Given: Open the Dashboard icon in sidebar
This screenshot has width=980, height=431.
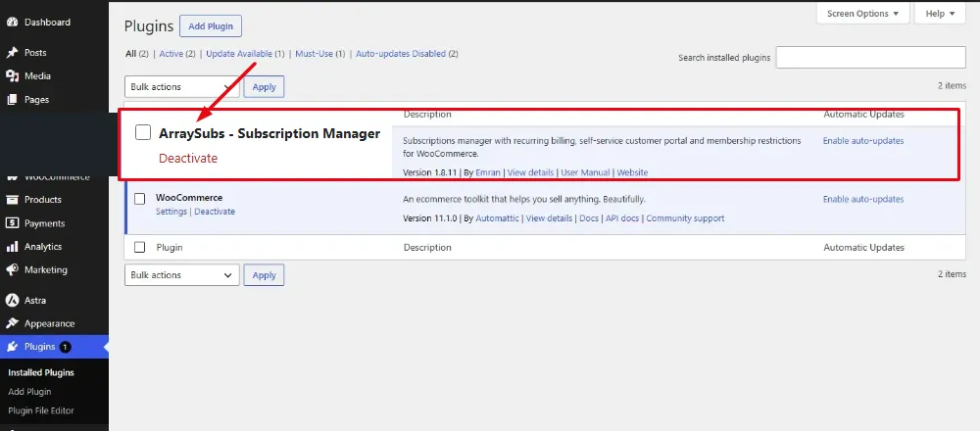Looking at the screenshot, I should coord(12,22).
